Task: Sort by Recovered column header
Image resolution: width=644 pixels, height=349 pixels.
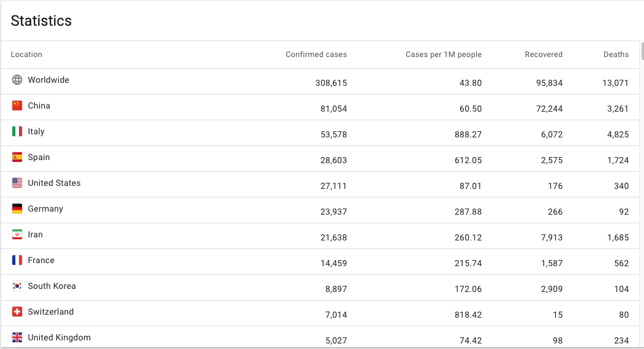Action: [544, 54]
